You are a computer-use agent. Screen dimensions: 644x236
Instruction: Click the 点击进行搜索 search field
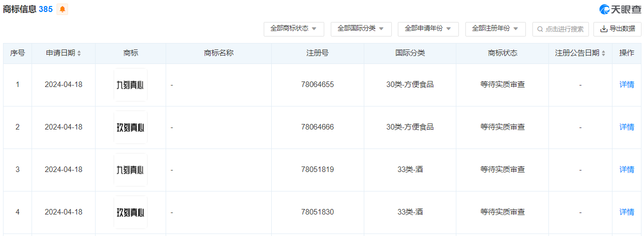click(564, 29)
